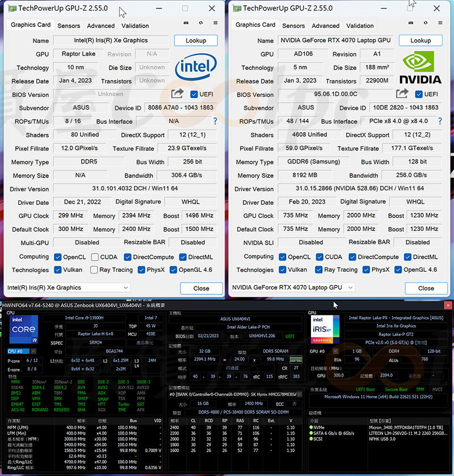Click the Bus Interface question mark for Intel GPU
The image size is (454, 476).
coord(215,121)
